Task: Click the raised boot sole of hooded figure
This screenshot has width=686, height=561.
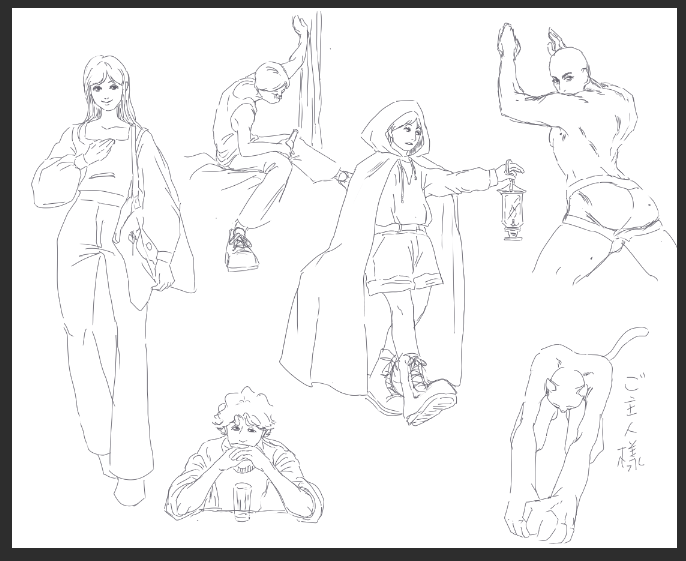Action: [432, 403]
